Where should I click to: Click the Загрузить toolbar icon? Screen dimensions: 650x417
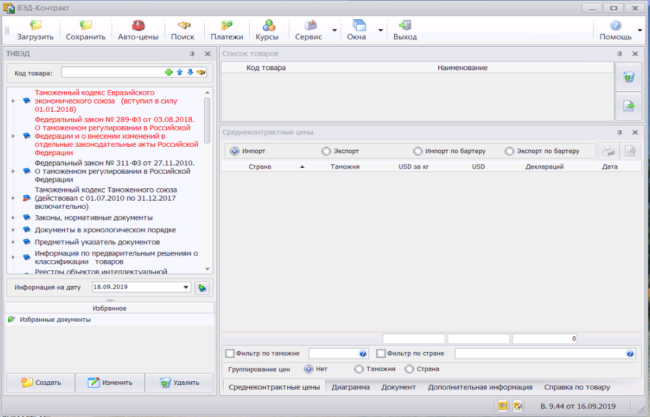pos(35,29)
